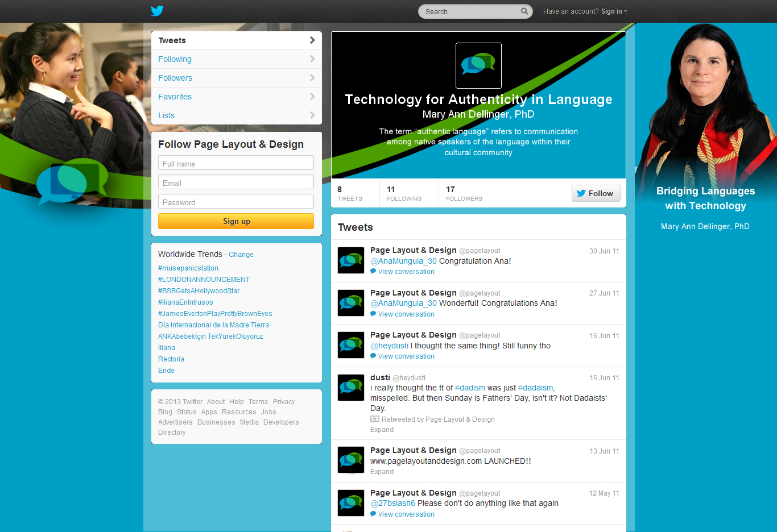
Task: Click avatar on the 30 Jun tweet
Action: pyautogui.click(x=351, y=260)
